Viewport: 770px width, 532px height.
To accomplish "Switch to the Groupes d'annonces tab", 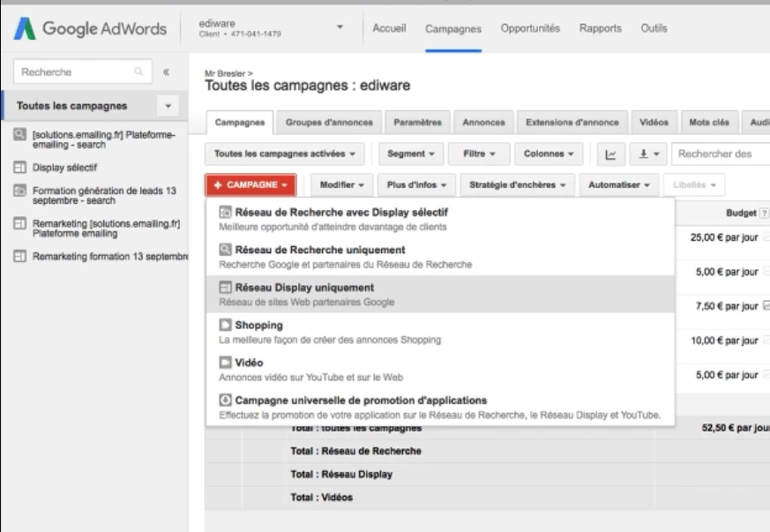I will [329, 123].
